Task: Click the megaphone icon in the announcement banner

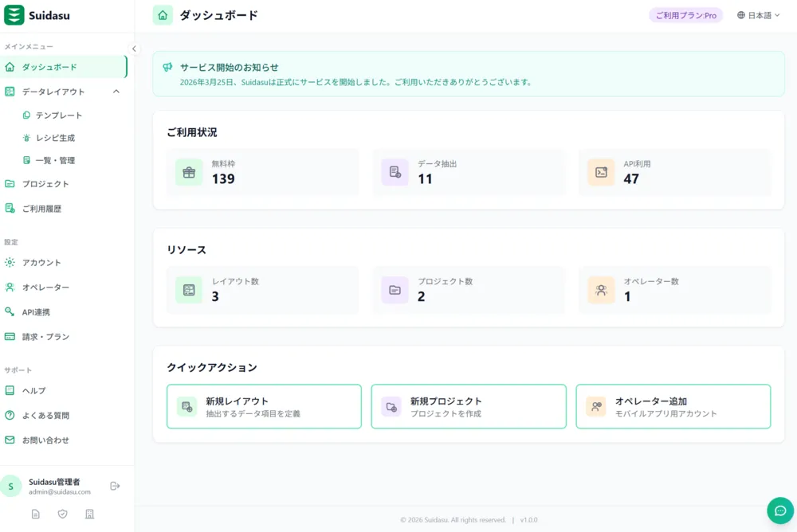Action: pyautogui.click(x=167, y=67)
